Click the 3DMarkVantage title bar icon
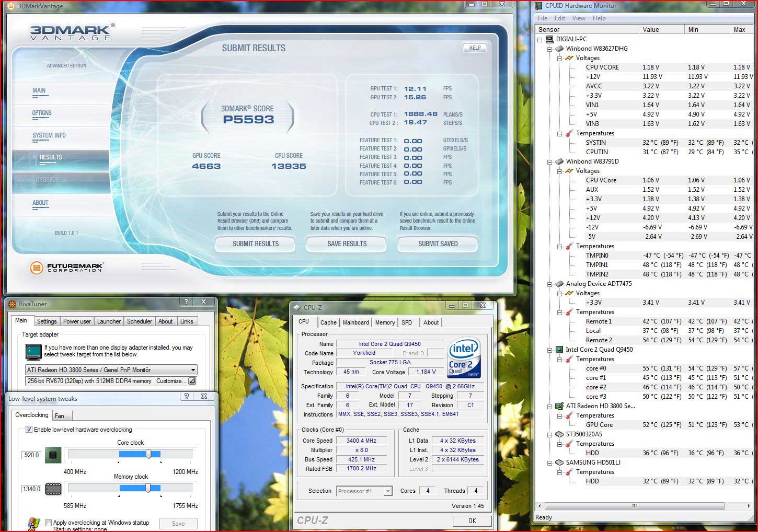The width and height of the screenshot is (758, 532). 12,6
